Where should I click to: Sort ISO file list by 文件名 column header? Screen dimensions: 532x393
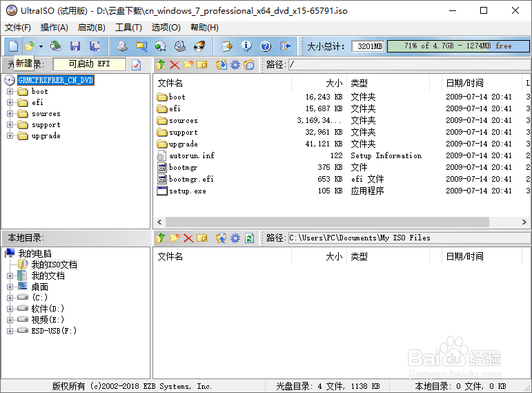223,83
